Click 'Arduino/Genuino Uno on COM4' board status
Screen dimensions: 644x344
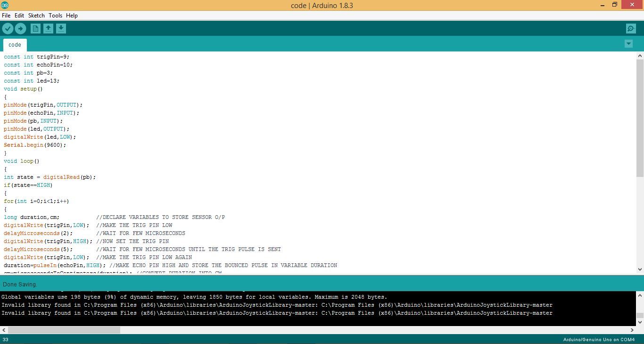click(599, 339)
